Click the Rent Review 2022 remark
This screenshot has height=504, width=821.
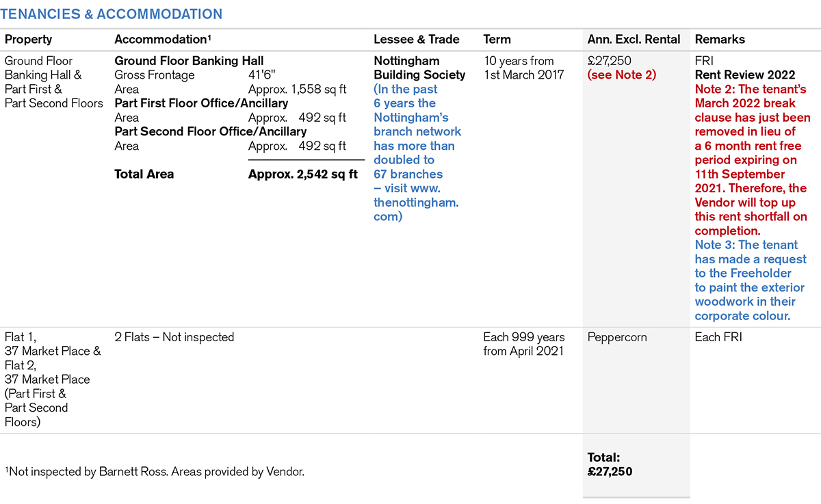(744, 75)
